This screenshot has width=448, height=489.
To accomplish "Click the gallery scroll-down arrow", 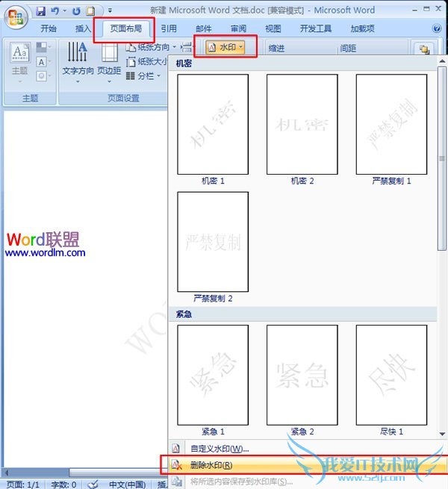I will pyautogui.click(x=442, y=434).
